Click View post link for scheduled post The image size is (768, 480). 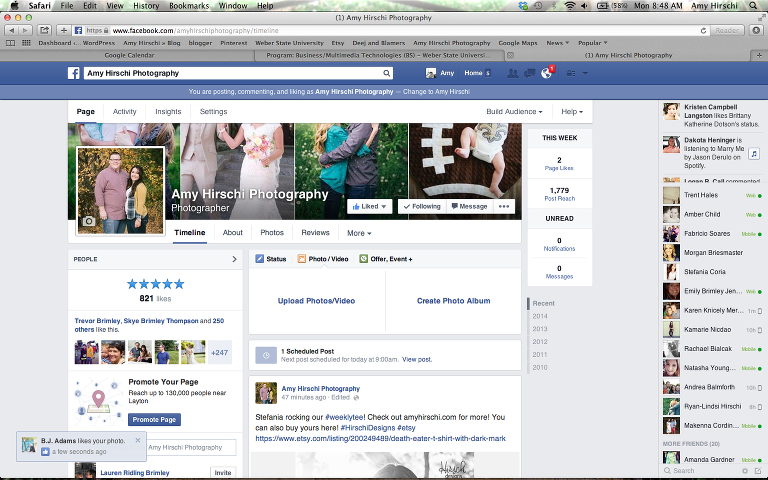(x=417, y=360)
